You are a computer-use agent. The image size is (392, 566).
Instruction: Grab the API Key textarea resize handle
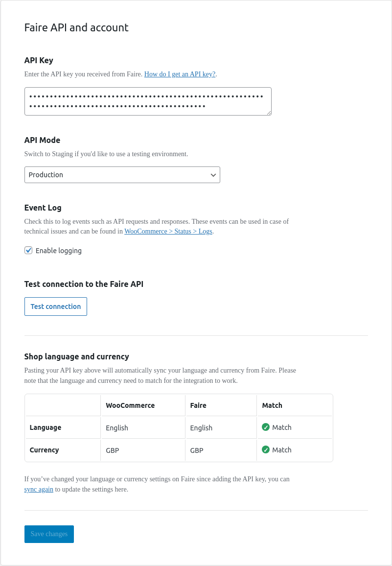click(269, 113)
